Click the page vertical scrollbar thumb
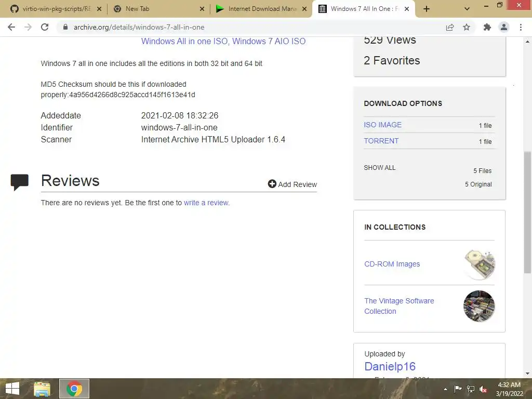This screenshot has width=532, height=399. 527,212
